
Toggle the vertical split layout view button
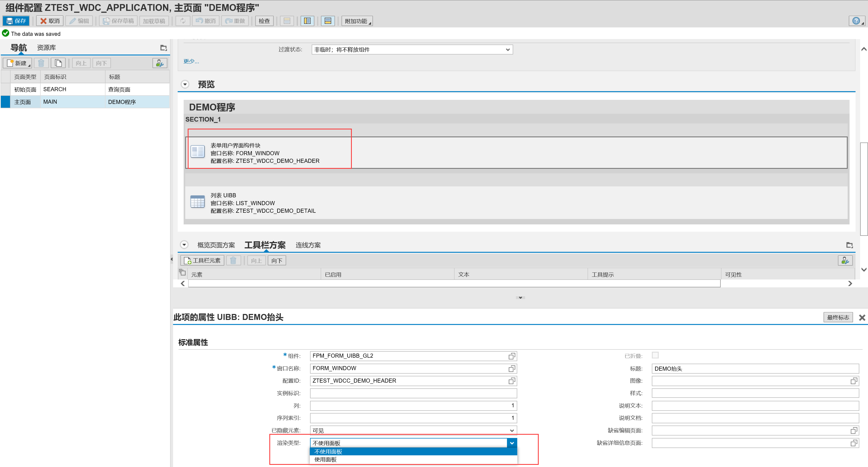point(307,21)
